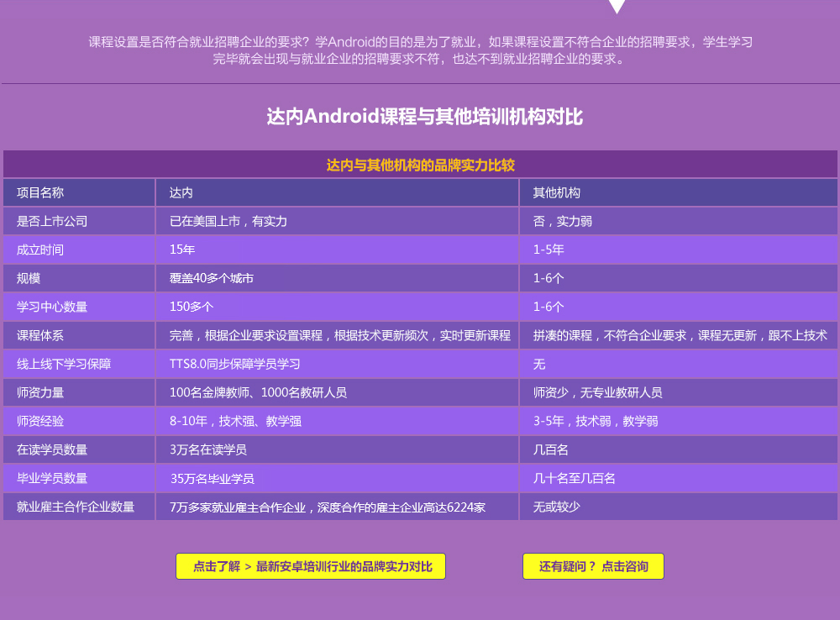Click the '达内与其他机构的品牌实力比较' table title
Image resolution: width=840 pixels, height=620 pixels.
pyautogui.click(x=420, y=165)
